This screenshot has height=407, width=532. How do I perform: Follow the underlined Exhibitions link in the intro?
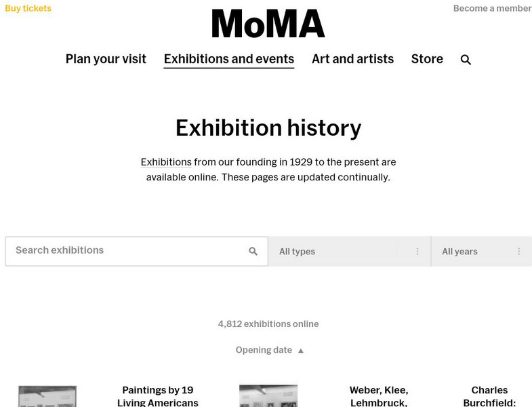coord(166,162)
